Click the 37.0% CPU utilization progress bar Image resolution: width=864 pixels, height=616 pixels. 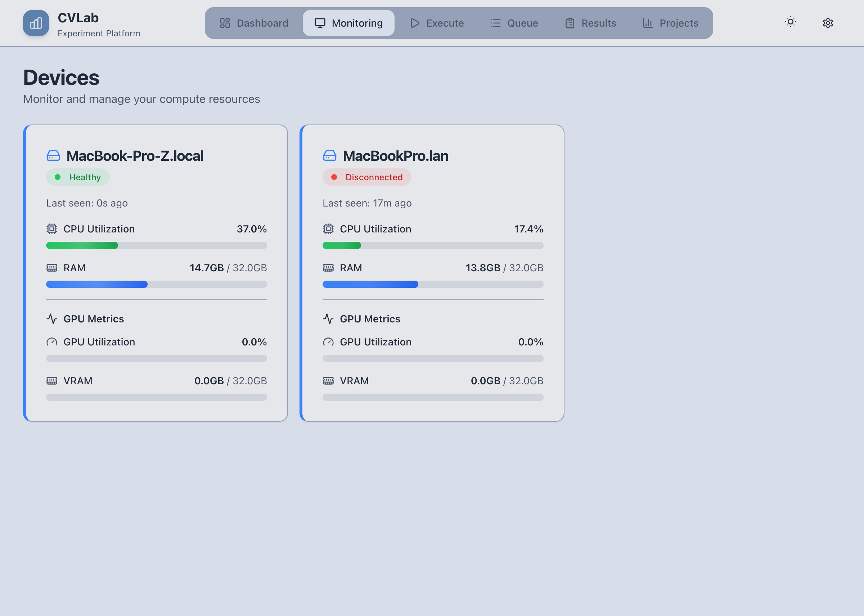tap(156, 245)
